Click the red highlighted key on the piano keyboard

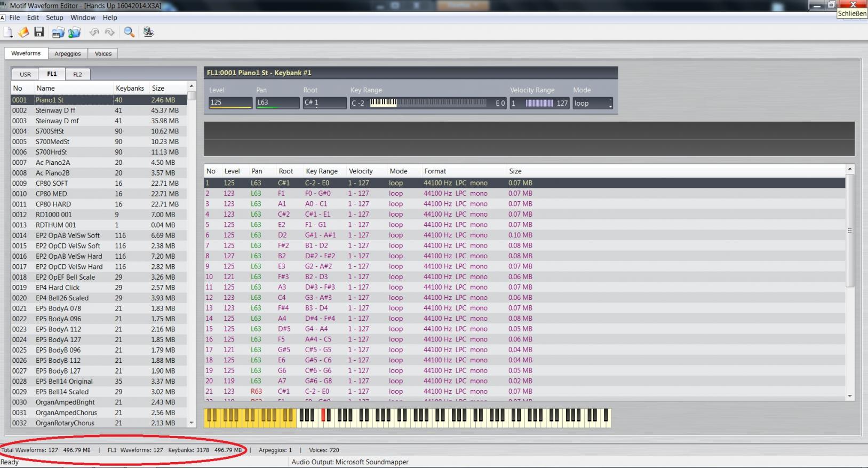[x=323, y=415]
